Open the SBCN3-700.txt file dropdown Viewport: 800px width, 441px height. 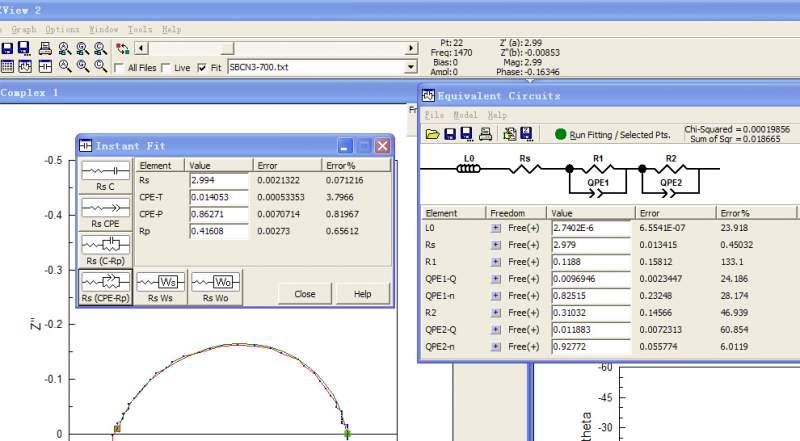409,67
